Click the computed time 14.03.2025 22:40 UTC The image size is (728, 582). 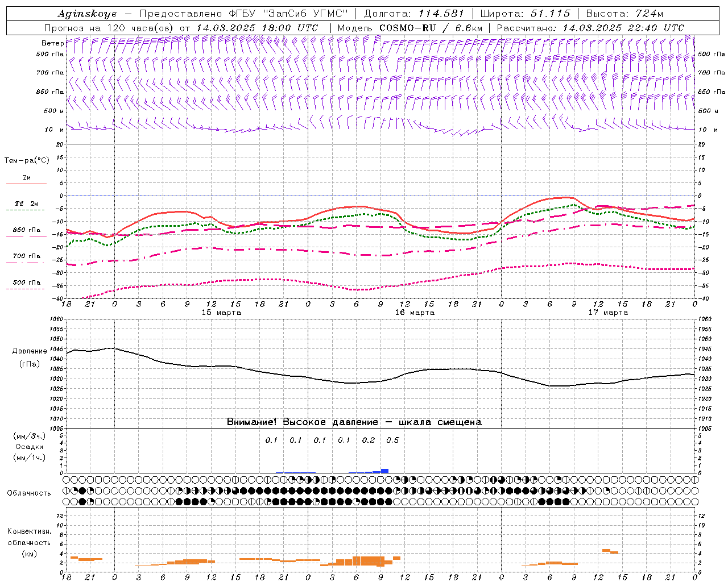(x=623, y=28)
